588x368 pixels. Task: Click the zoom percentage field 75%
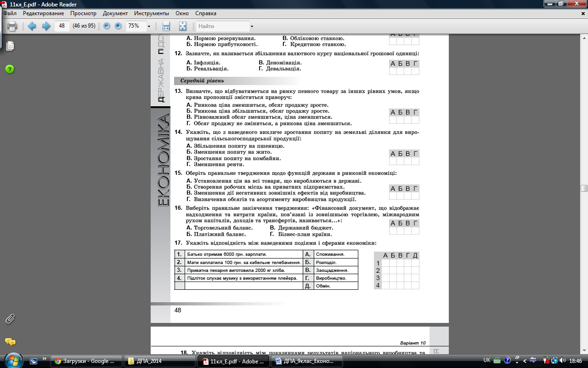(x=136, y=26)
